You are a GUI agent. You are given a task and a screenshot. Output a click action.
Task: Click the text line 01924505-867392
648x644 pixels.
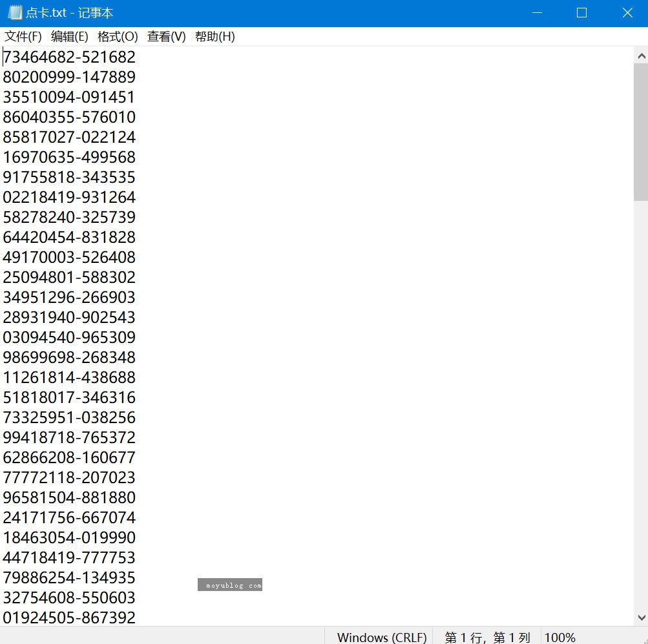[69, 618]
